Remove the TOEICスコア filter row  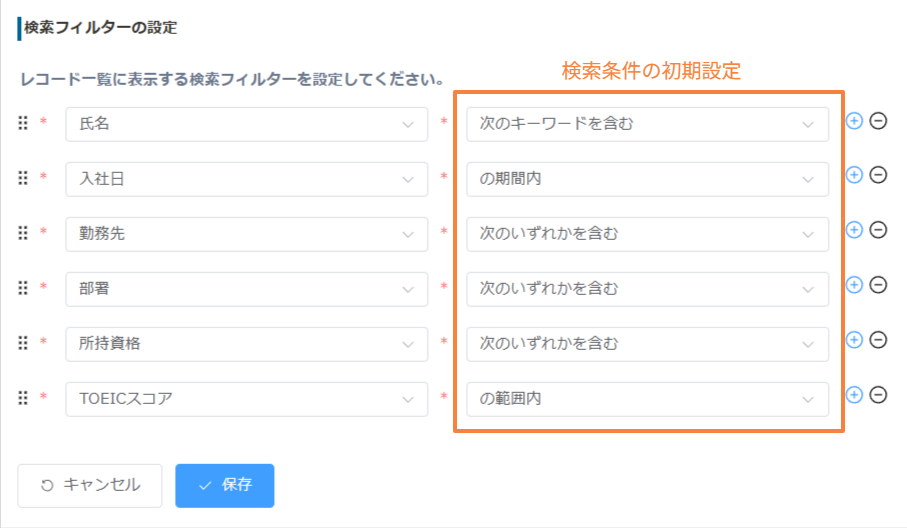(878, 394)
